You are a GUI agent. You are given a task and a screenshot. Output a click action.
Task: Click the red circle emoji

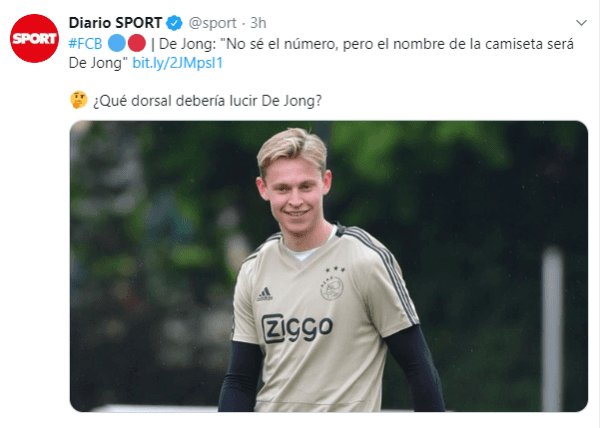(137, 43)
